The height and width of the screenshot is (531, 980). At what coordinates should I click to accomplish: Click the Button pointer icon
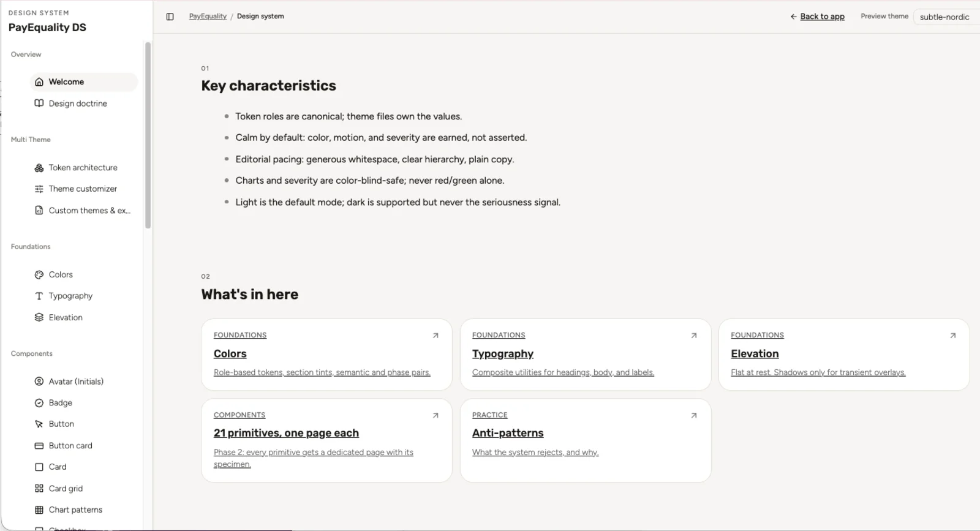point(39,424)
